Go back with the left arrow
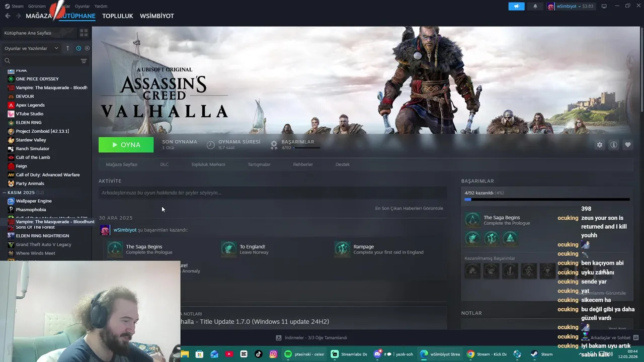The image size is (644, 362). click(x=8, y=16)
